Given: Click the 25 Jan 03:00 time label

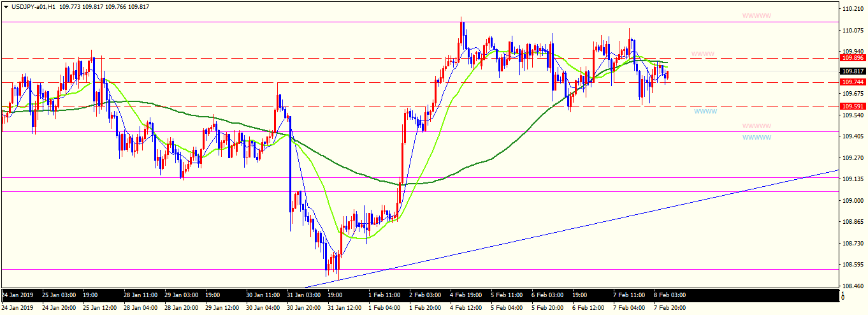Looking at the screenshot, I should (x=59, y=295).
